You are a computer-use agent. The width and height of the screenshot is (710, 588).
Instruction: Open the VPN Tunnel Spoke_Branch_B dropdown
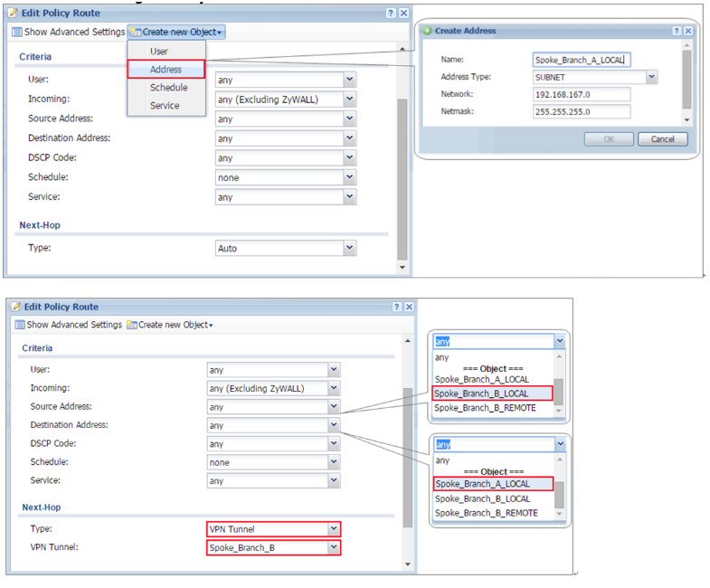(334, 547)
